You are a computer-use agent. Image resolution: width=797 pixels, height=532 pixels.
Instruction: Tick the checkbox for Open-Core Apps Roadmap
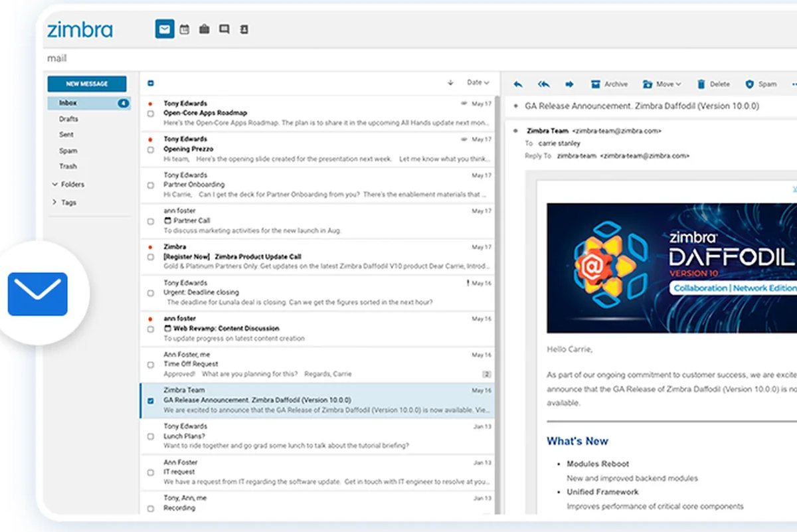(x=151, y=114)
